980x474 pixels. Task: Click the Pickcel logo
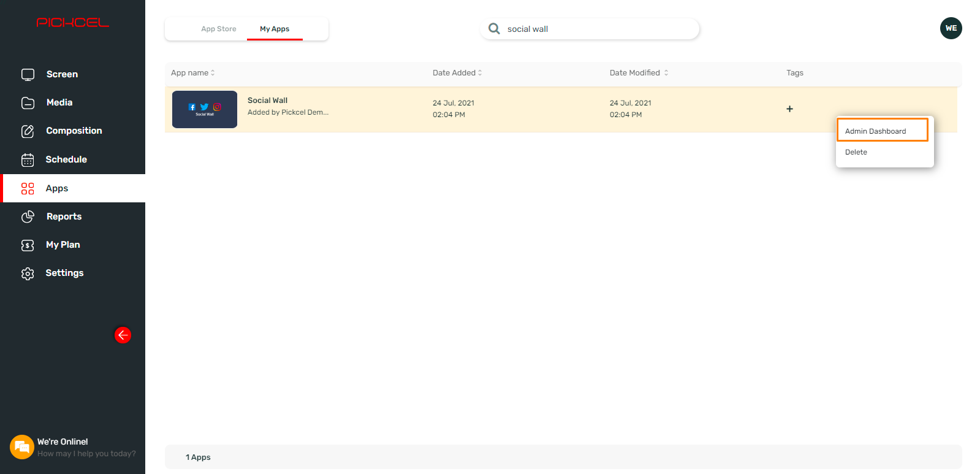(72, 23)
